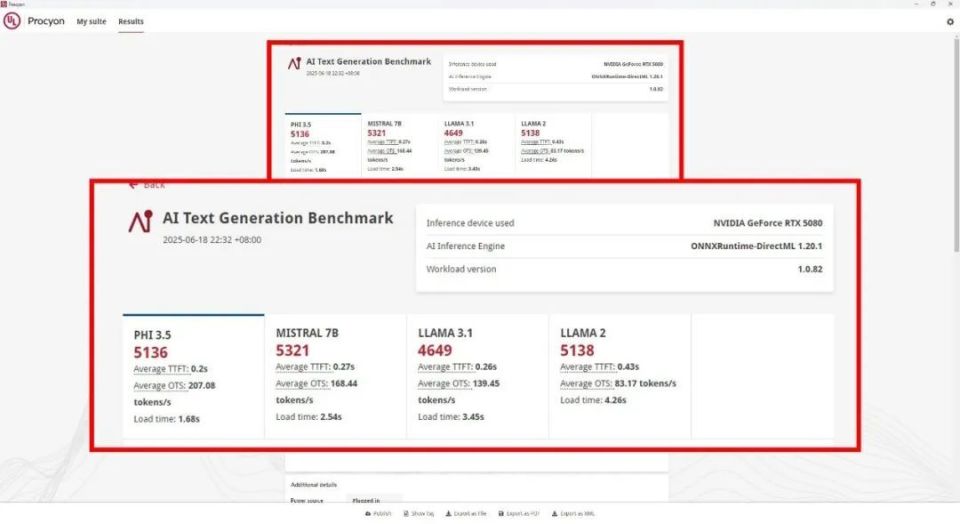
Task: Select small PHI 3.5 tab in upper view
Action: [x=323, y=146]
